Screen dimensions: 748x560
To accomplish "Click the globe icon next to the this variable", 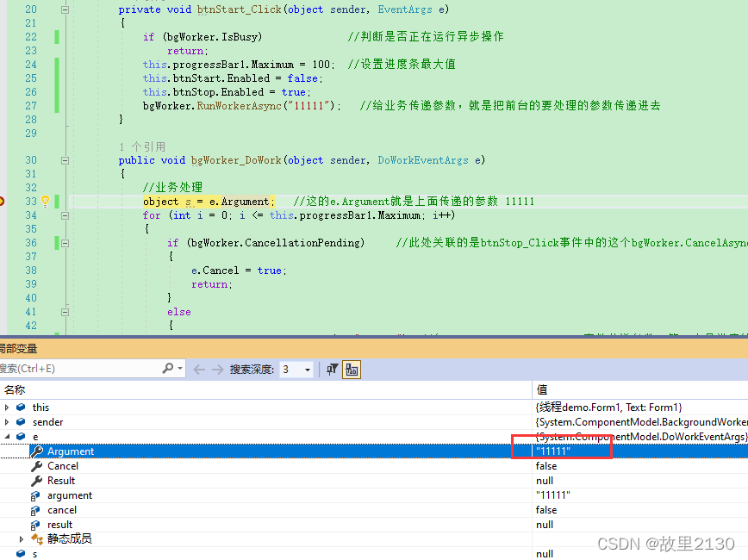I will (22, 407).
